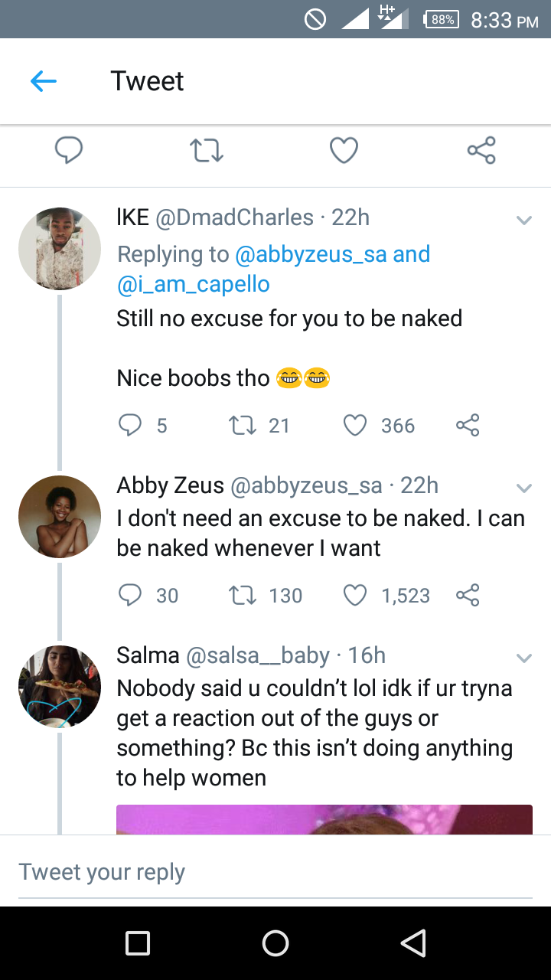Tap the back arrow in header
The width and height of the screenshot is (551, 980).
(44, 81)
